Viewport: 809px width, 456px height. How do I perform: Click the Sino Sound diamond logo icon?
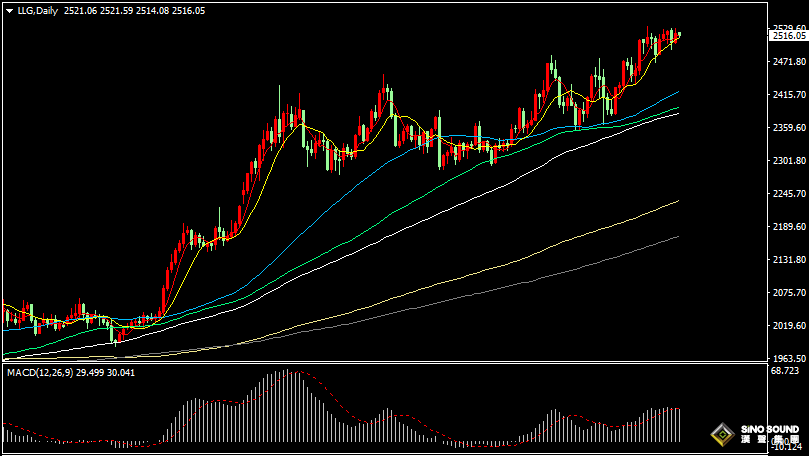[x=721, y=434]
